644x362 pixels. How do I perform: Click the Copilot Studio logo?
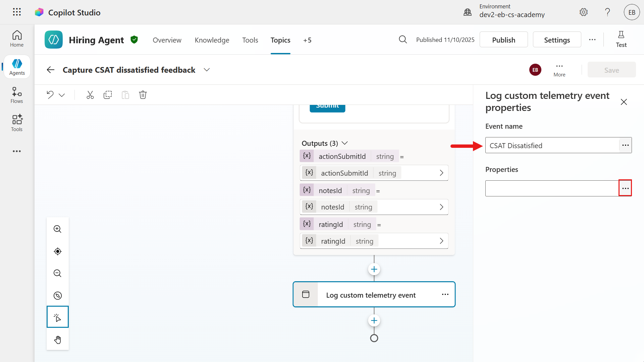click(x=39, y=12)
